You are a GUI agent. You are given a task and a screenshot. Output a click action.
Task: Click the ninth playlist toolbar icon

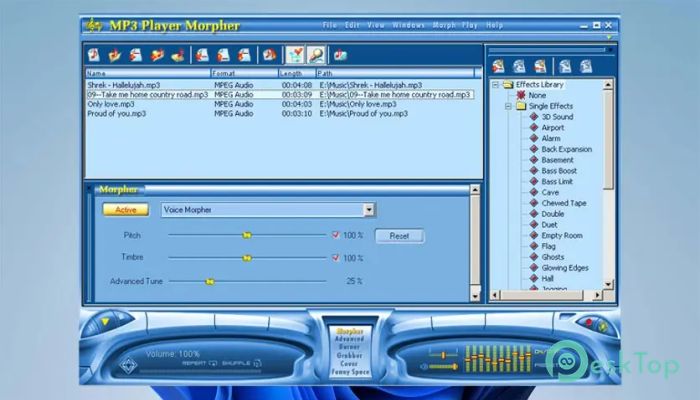(x=269, y=55)
